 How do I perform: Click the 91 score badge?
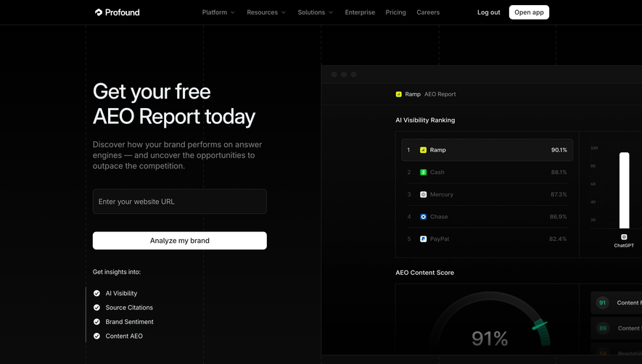click(x=602, y=303)
